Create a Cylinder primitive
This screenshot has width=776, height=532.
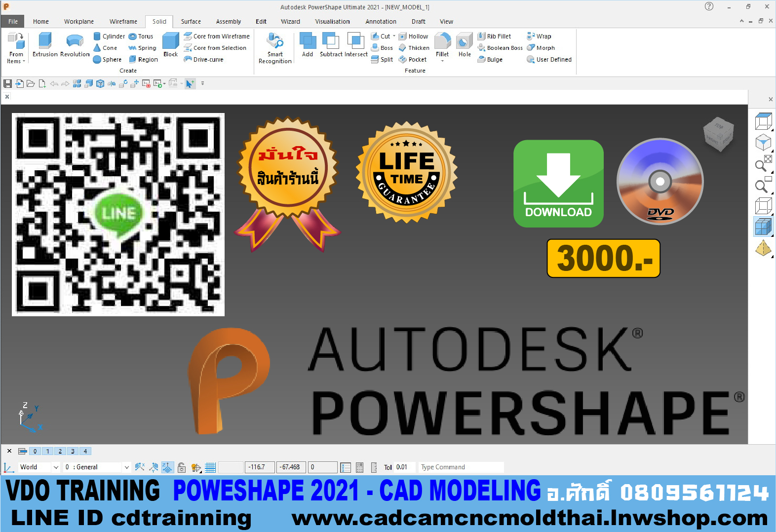click(109, 37)
